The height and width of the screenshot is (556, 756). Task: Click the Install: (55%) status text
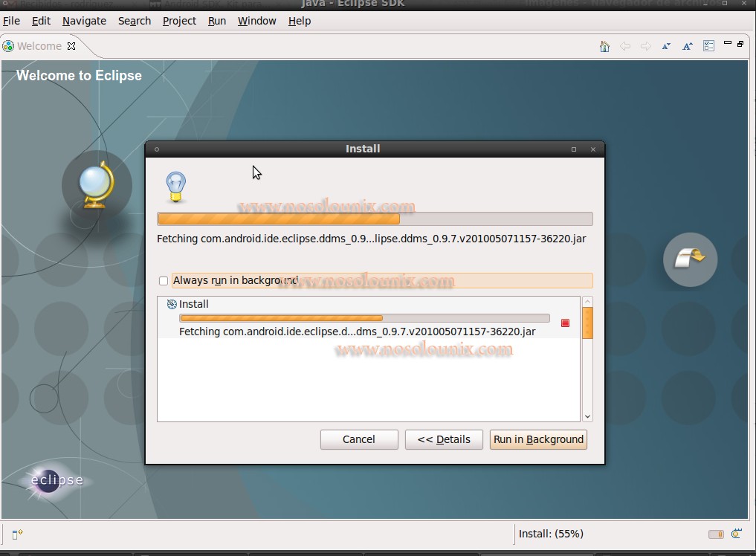pos(551,534)
